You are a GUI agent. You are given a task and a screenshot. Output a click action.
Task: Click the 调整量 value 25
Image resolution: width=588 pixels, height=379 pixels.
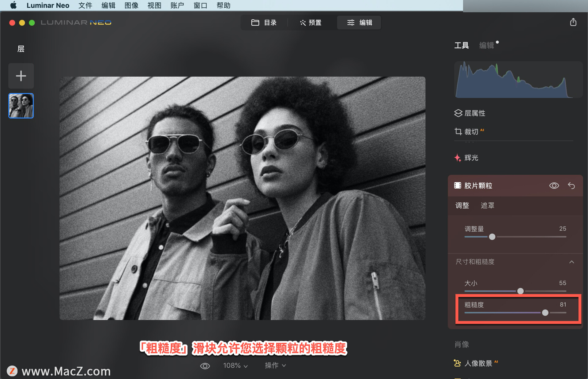[x=563, y=229]
